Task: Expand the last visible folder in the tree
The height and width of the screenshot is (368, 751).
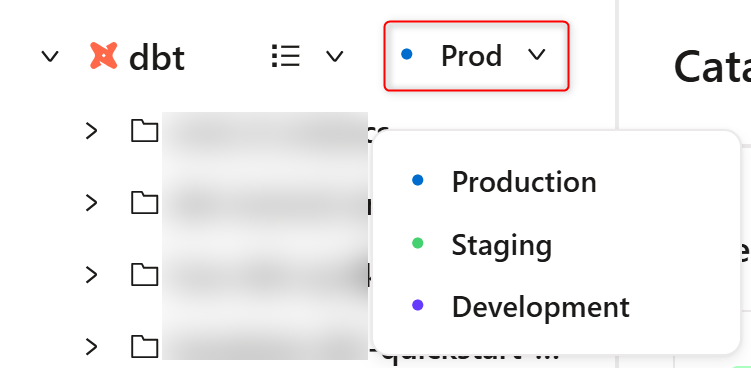Action: 91,346
